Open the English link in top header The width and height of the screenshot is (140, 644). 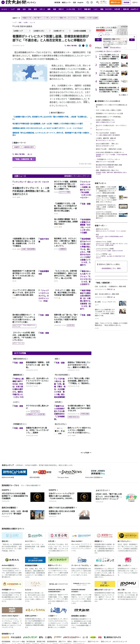point(80,3)
